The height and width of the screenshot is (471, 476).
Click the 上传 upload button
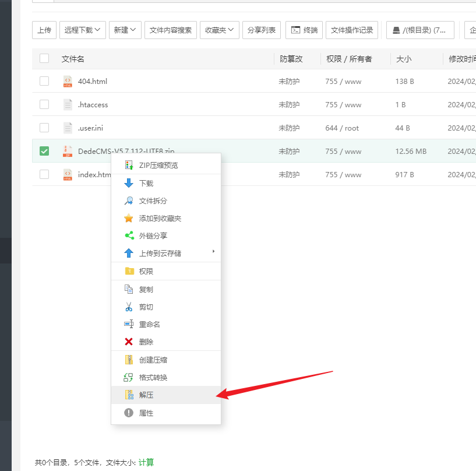44,30
